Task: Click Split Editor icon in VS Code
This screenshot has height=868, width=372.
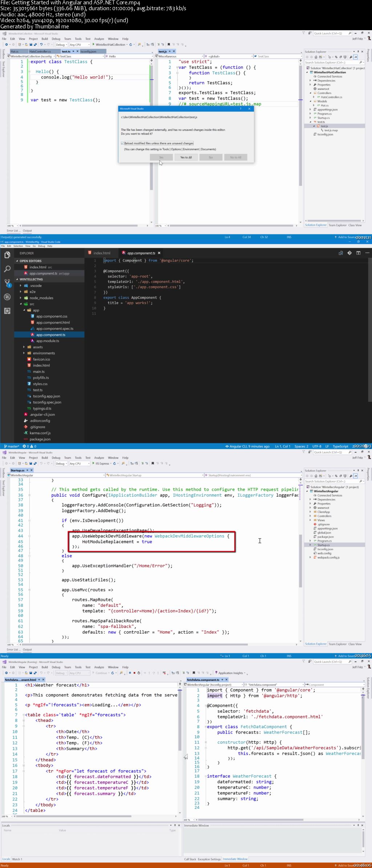Action: [x=358, y=253]
